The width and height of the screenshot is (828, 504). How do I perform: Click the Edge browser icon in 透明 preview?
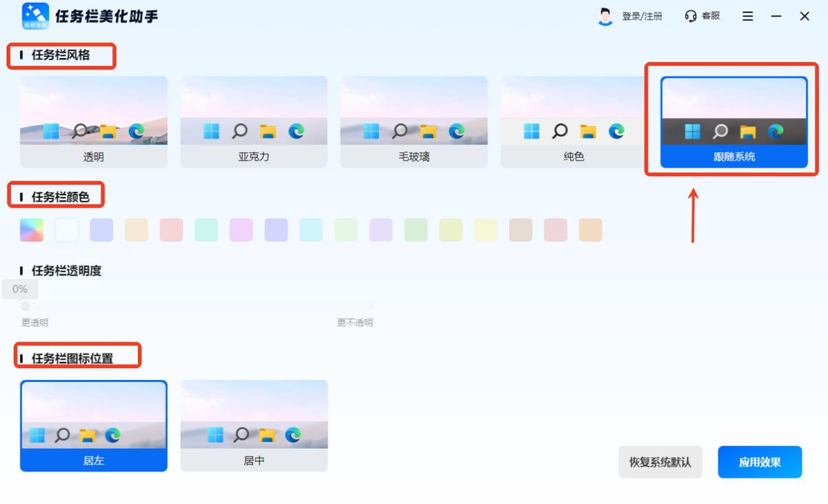(137, 130)
